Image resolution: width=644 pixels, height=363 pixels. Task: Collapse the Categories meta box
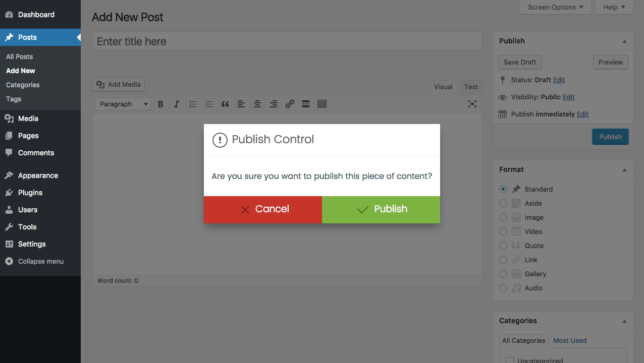tap(624, 321)
